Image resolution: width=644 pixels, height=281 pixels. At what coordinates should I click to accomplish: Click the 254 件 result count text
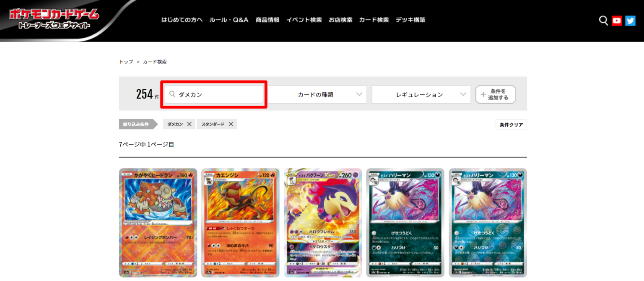tap(148, 94)
